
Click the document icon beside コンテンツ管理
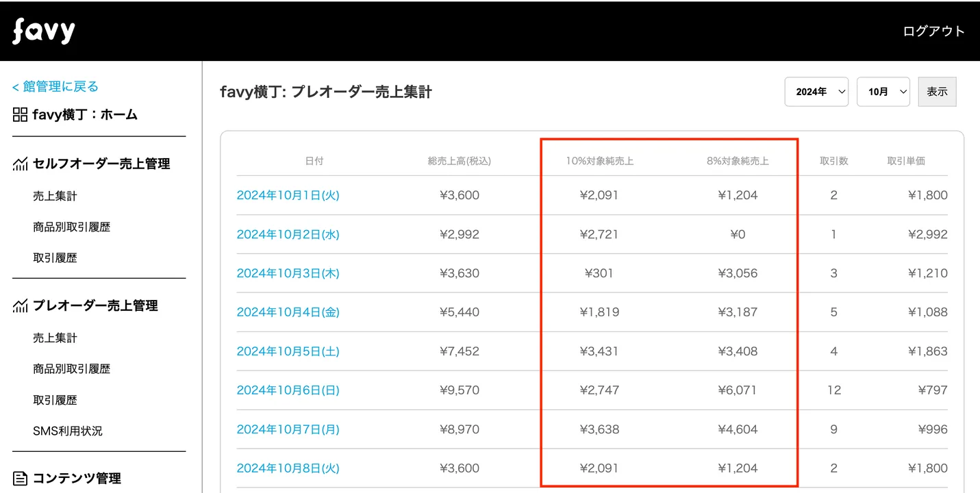(x=20, y=478)
